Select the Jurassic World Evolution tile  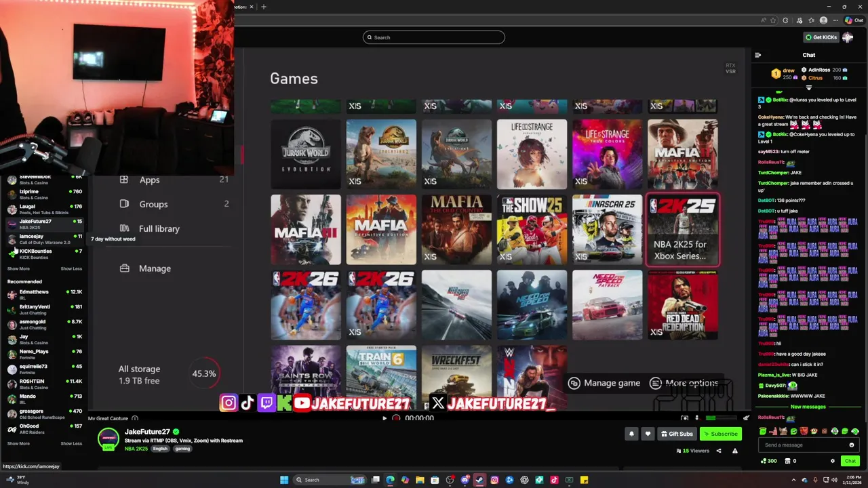tap(306, 155)
